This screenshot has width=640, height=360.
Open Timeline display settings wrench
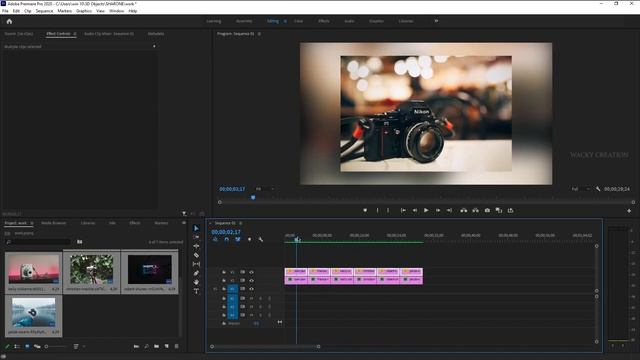point(260,240)
